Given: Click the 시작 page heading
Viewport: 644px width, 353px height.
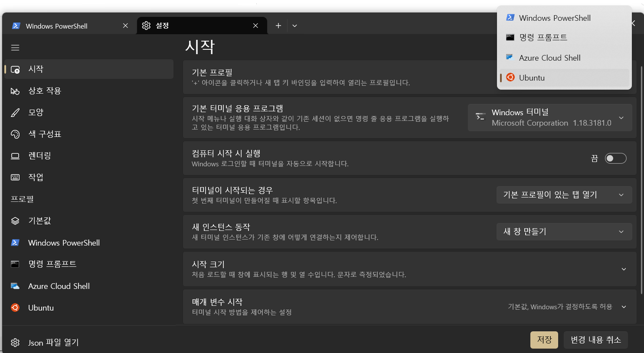Looking at the screenshot, I should click(x=200, y=46).
